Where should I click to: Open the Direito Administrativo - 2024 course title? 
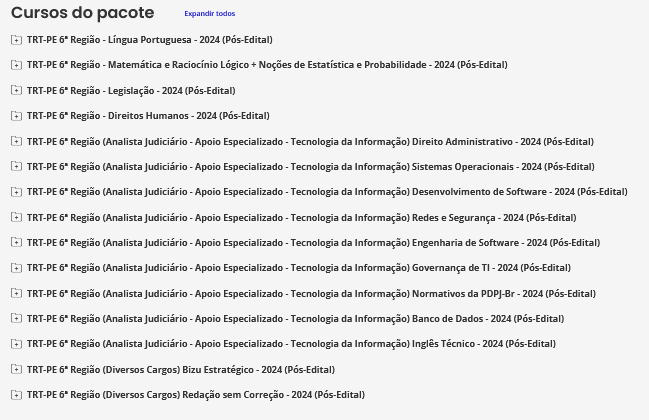click(x=310, y=142)
